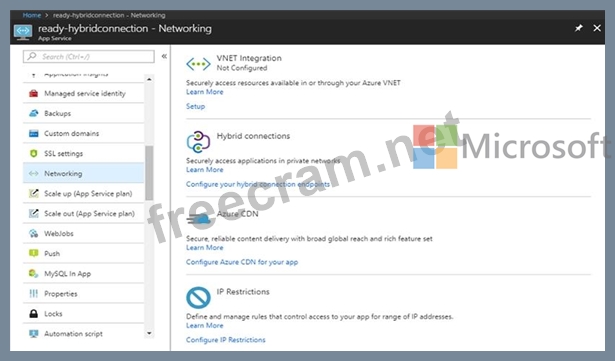Click the Not Configured status text
The width and height of the screenshot is (615, 361).
pos(242,68)
